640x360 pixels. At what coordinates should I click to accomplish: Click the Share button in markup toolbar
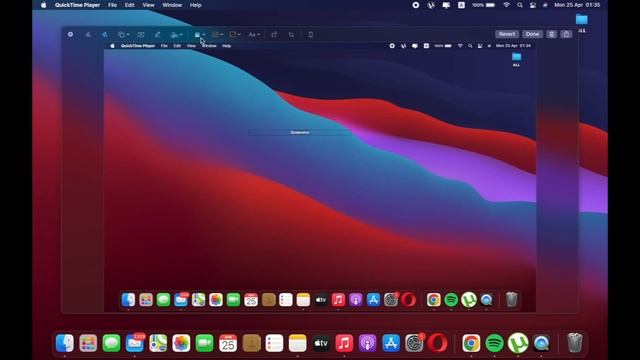[566, 34]
